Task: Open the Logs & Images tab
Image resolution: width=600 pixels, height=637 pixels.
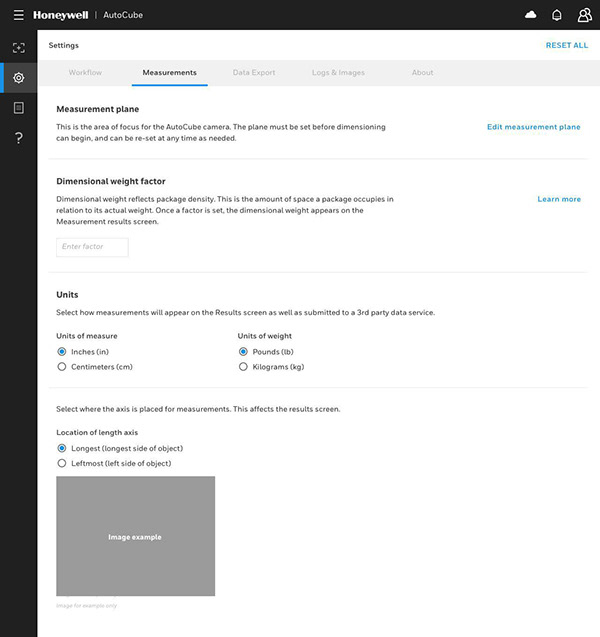Action: click(338, 72)
